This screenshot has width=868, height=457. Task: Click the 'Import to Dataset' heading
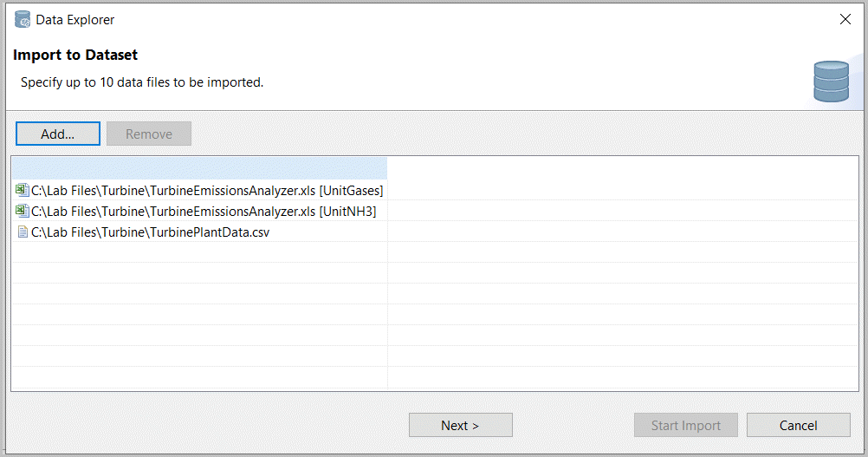click(75, 55)
